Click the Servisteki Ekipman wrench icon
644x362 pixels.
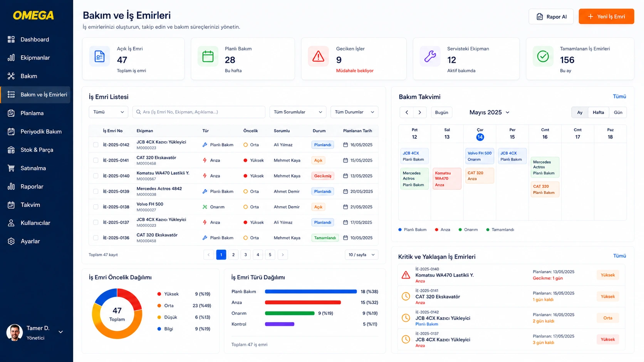tap(430, 57)
